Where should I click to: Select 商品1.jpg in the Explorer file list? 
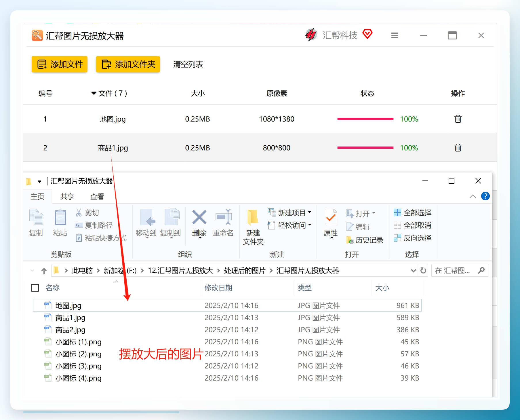[x=227, y=318]
